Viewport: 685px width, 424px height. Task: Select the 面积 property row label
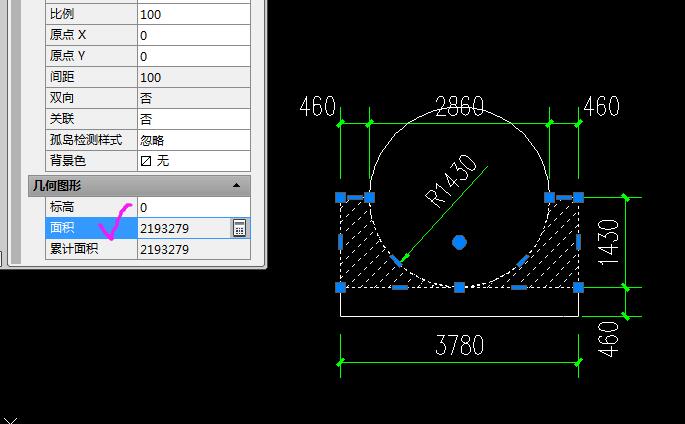coord(91,228)
